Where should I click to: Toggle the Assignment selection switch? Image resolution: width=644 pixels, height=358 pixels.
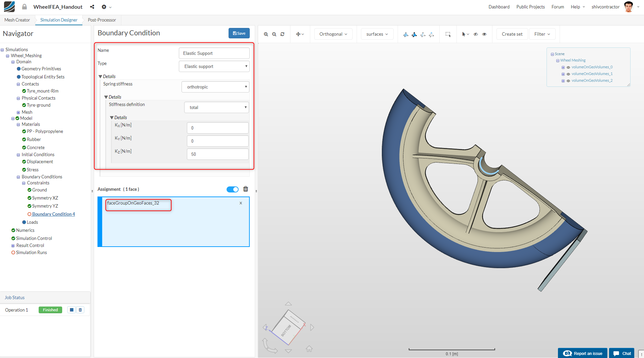(232, 189)
